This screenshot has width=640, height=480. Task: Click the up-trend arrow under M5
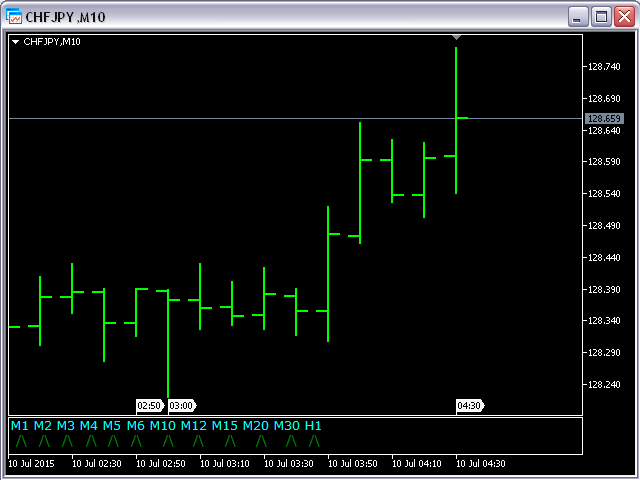coord(113,441)
